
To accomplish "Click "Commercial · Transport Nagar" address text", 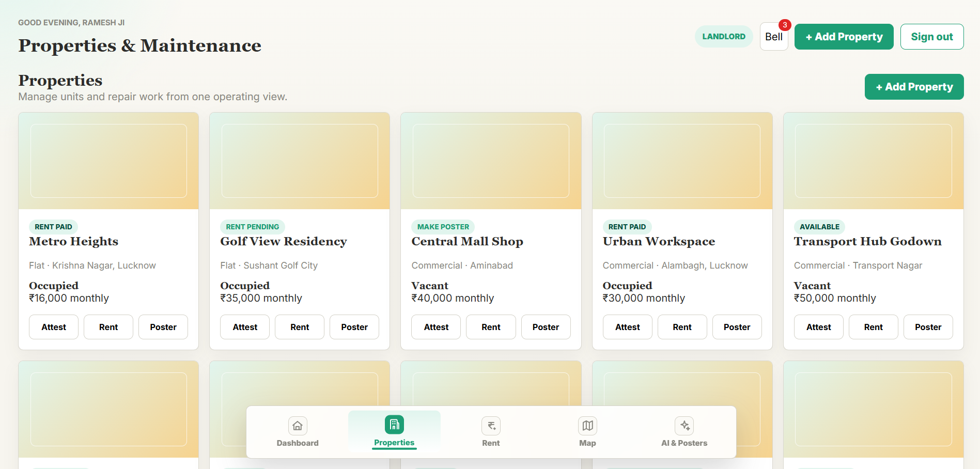I will (x=858, y=265).
